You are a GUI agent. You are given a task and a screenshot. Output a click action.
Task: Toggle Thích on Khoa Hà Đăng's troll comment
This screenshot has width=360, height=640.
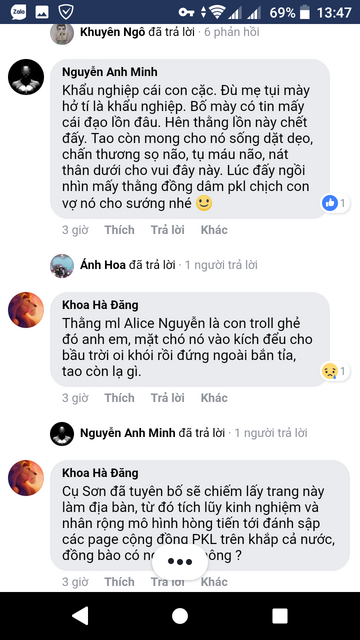[x=119, y=398]
